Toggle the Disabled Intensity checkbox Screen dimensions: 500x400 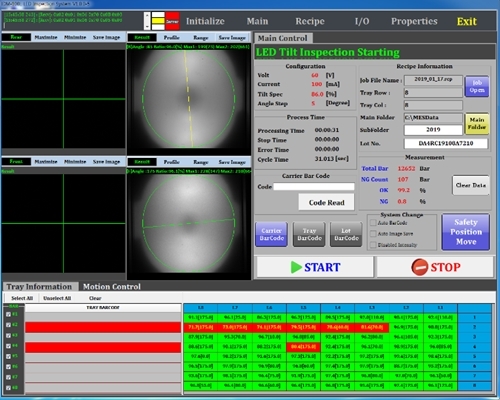pos(373,245)
